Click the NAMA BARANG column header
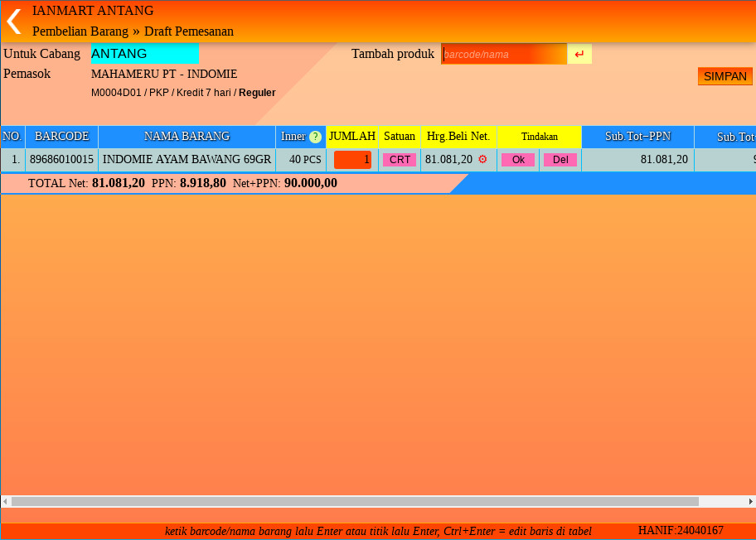 coord(187,137)
